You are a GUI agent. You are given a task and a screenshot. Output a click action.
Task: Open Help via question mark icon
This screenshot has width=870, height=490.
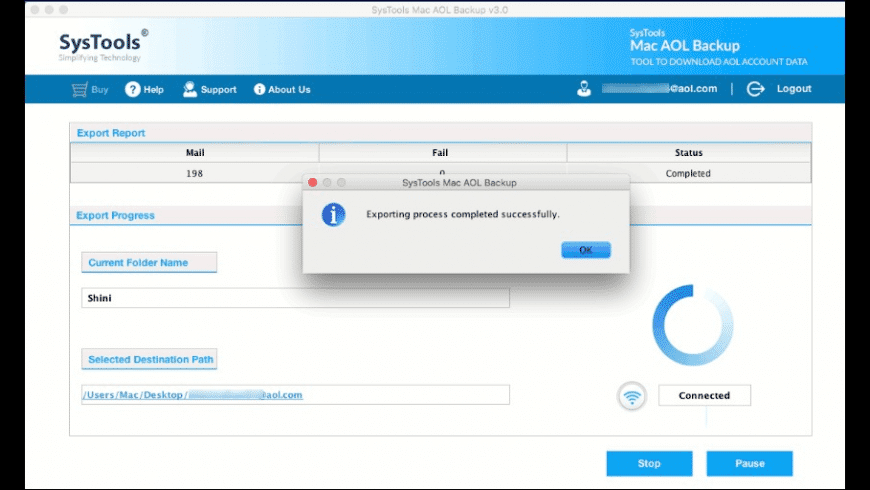pyautogui.click(x=133, y=89)
